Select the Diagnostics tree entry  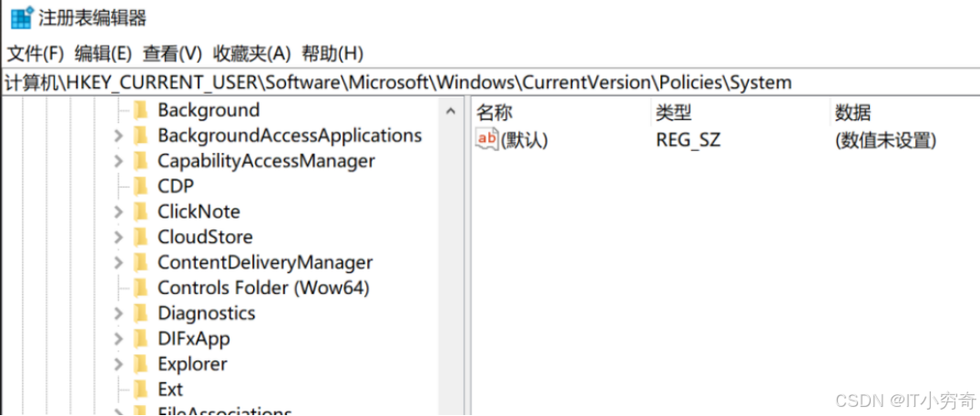(x=206, y=313)
